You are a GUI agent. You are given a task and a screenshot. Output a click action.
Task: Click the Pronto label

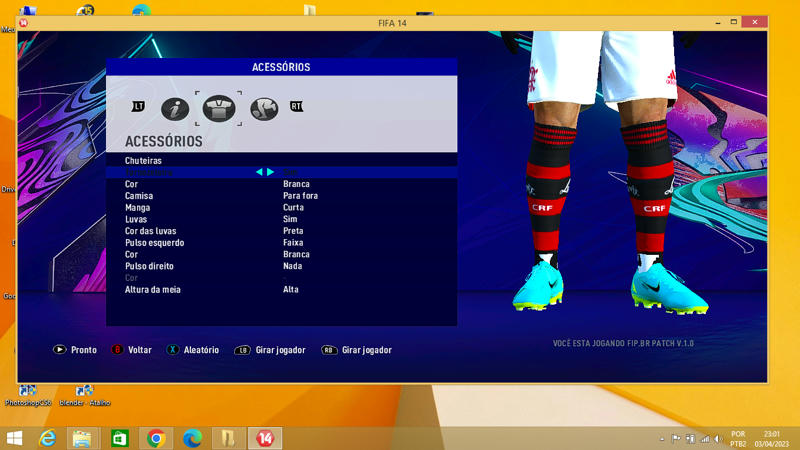(x=84, y=350)
